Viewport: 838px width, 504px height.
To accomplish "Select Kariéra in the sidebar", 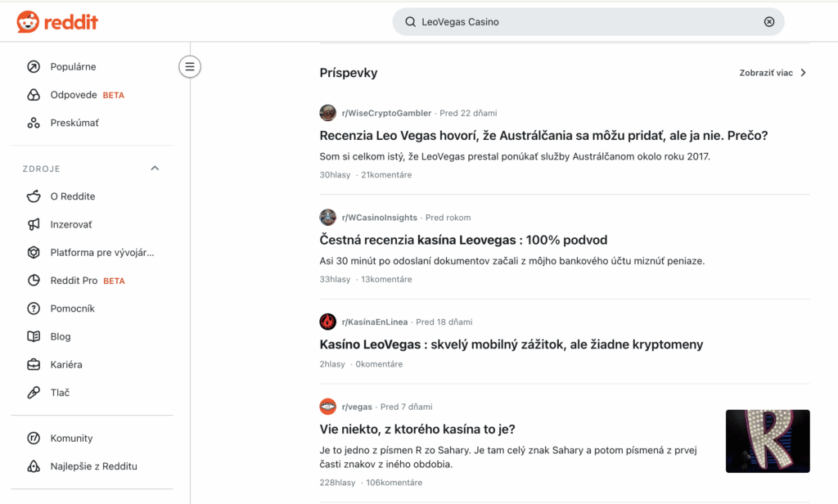I will click(x=65, y=365).
